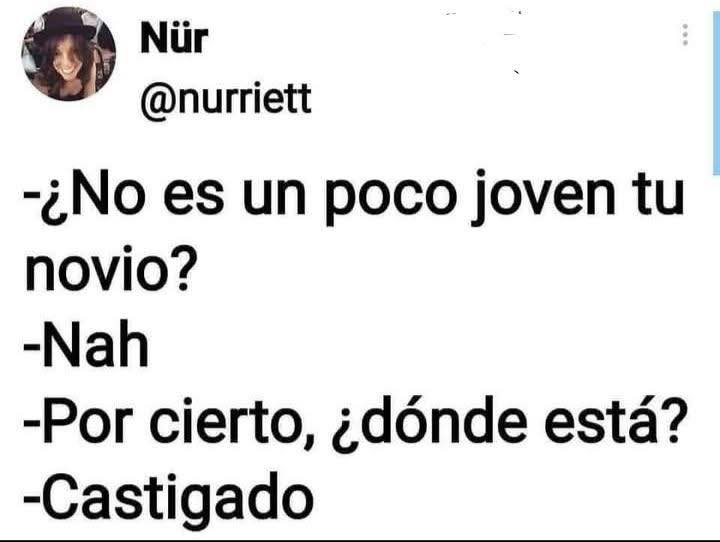Viewport: 720px width, 542px height.
Task: Open Nür's profile picture
Action: (69, 54)
